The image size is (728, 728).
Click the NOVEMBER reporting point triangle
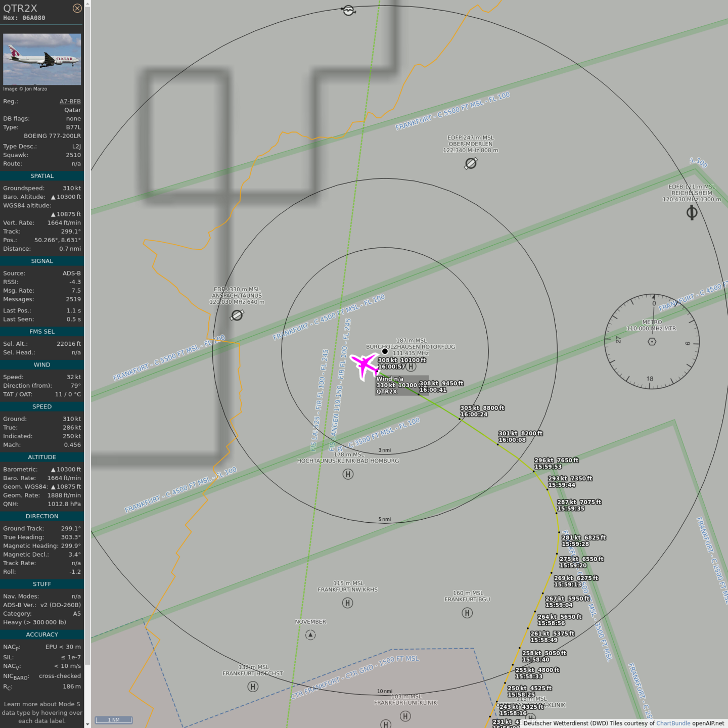[x=310, y=635]
